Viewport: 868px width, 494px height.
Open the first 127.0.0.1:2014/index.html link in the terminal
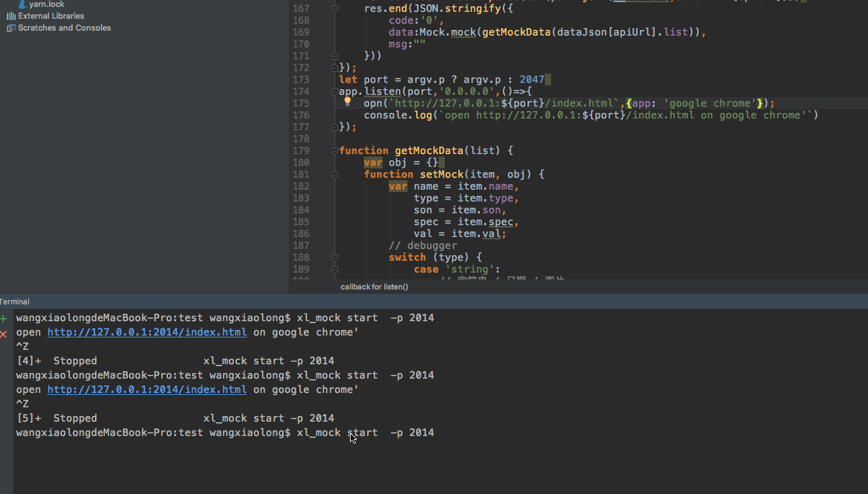[147, 332]
